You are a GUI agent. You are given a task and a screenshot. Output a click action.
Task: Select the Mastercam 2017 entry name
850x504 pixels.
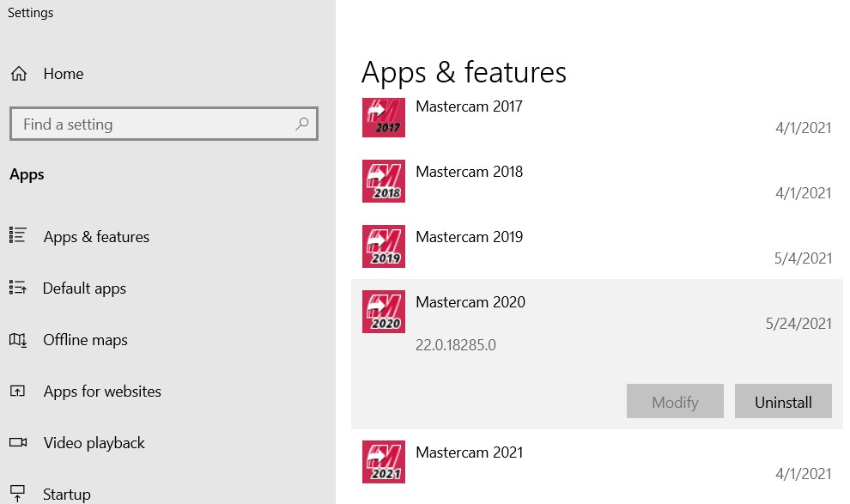click(469, 106)
